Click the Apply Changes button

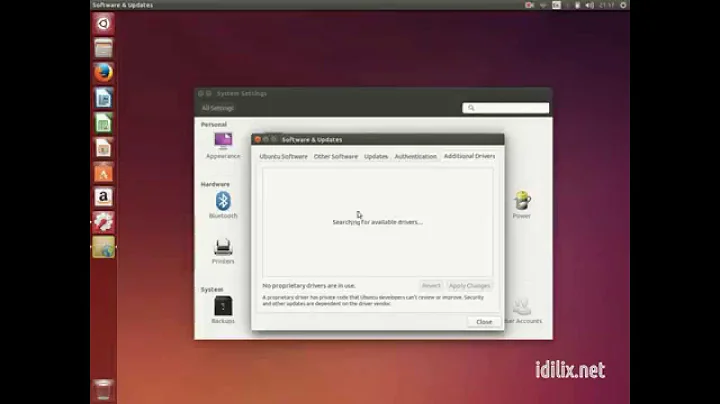(469, 286)
